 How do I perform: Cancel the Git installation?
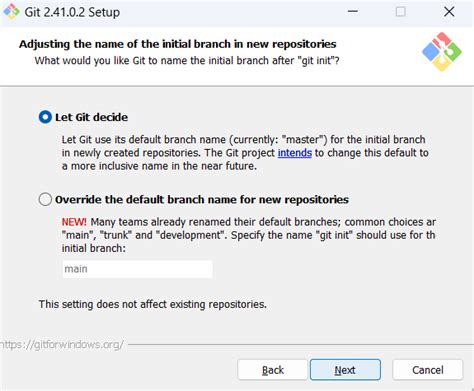428,370
